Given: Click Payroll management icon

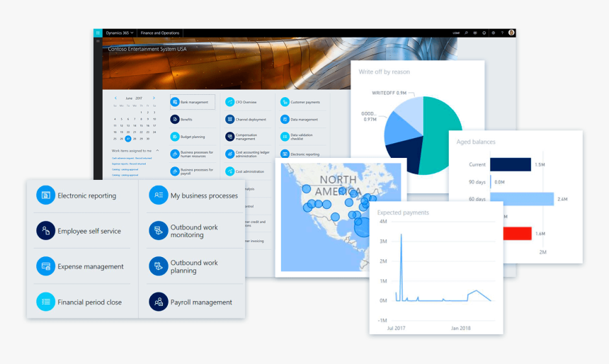Looking at the screenshot, I should click(x=159, y=302).
